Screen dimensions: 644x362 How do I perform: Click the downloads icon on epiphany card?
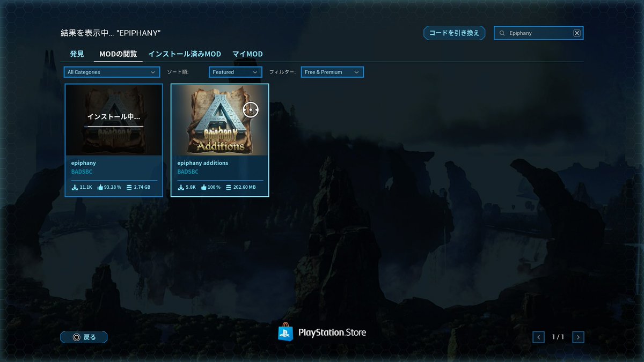75,188
